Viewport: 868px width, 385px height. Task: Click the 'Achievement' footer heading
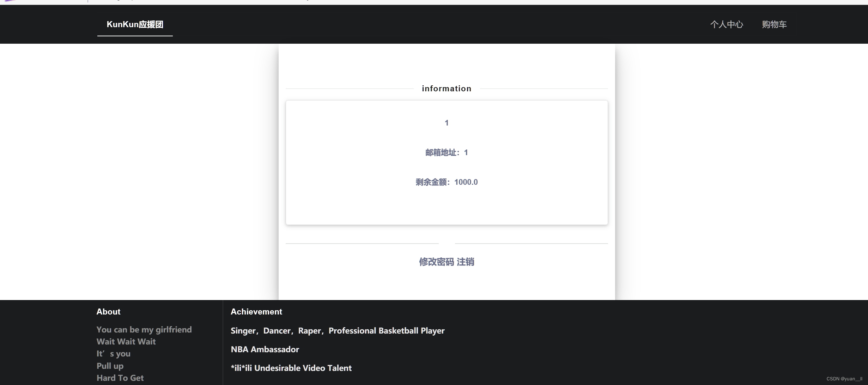pos(256,311)
